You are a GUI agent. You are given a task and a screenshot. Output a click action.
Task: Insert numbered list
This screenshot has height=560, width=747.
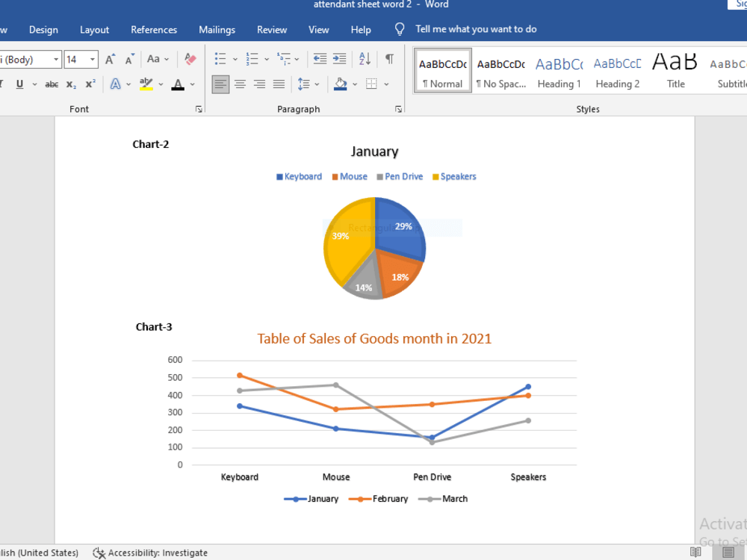(x=252, y=59)
